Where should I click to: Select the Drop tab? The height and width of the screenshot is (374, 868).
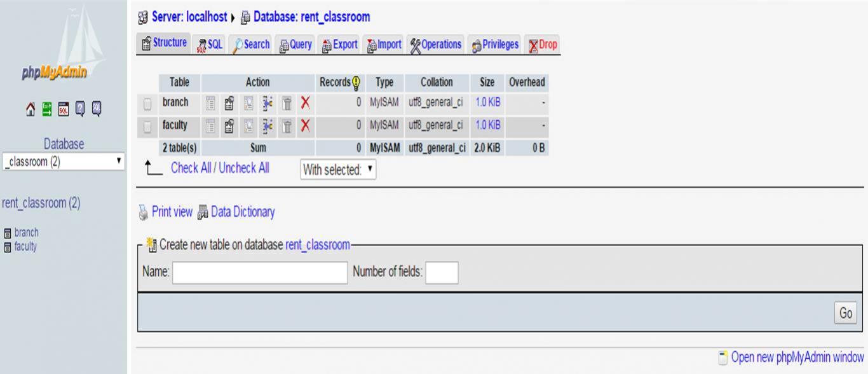tap(543, 45)
